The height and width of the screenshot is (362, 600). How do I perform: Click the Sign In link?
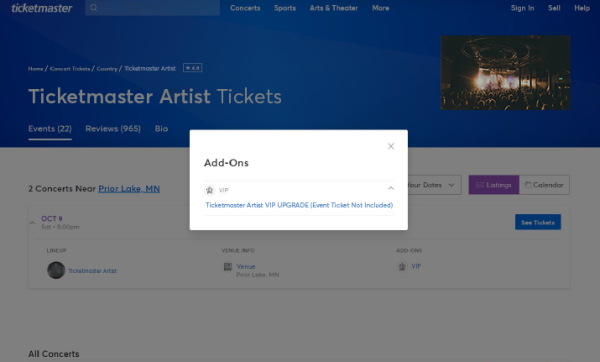pyautogui.click(x=522, y=8)
